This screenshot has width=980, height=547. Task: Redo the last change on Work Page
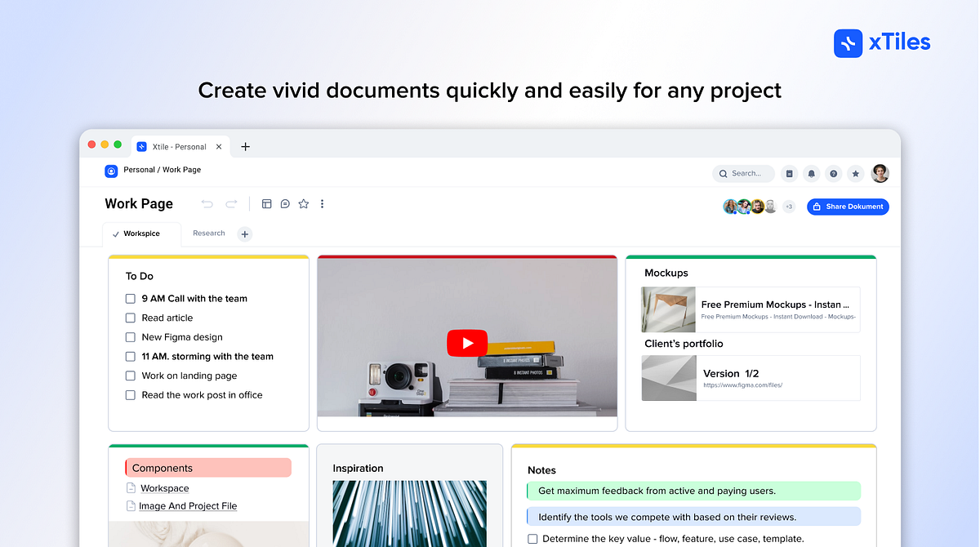(231, 203)
